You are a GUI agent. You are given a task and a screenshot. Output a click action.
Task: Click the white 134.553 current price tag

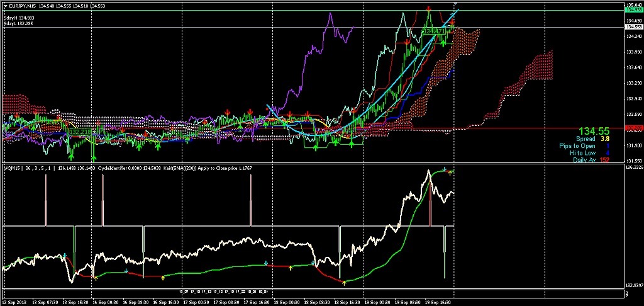tap(633, 26)
